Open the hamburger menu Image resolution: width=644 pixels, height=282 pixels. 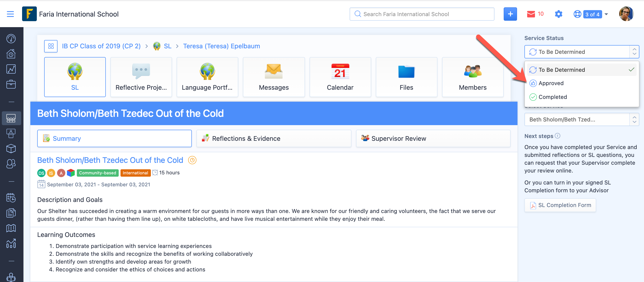[x=10, y=14]
